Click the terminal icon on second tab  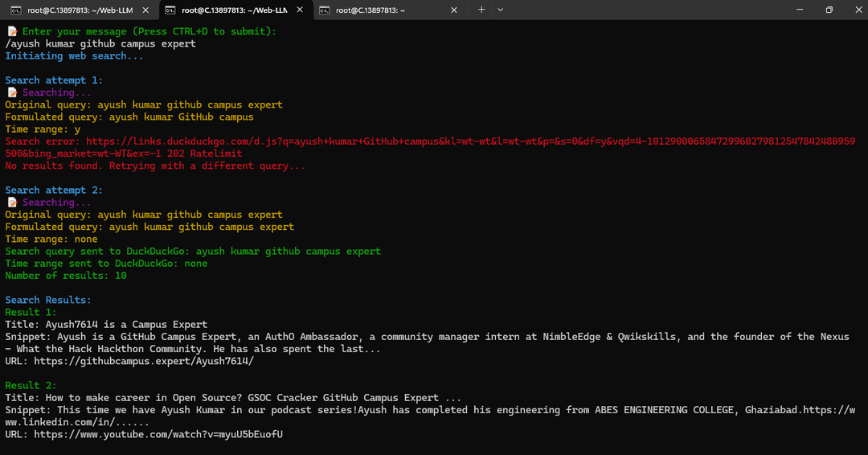170,10
